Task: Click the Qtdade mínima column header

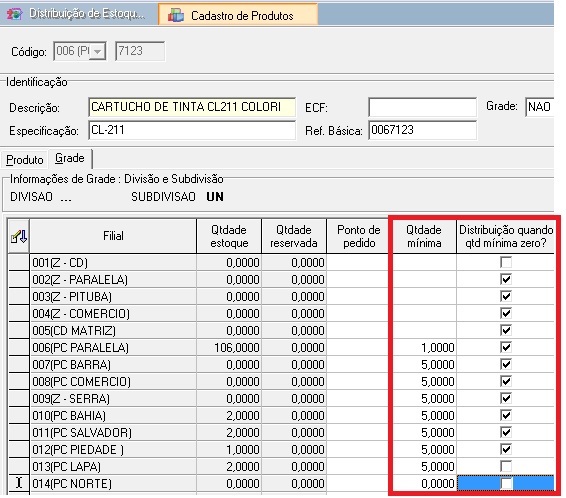Action: [424, 236]
